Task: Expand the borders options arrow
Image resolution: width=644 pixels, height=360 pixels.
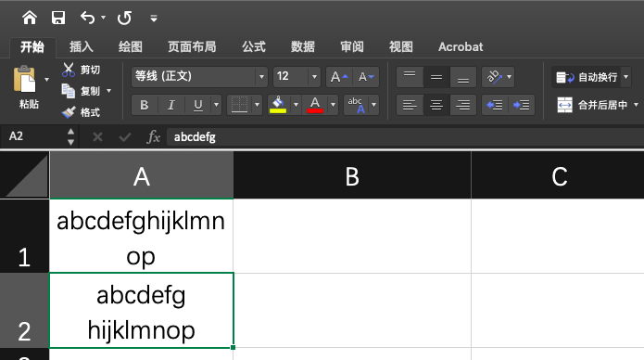Action: click(x=257, y=105)
